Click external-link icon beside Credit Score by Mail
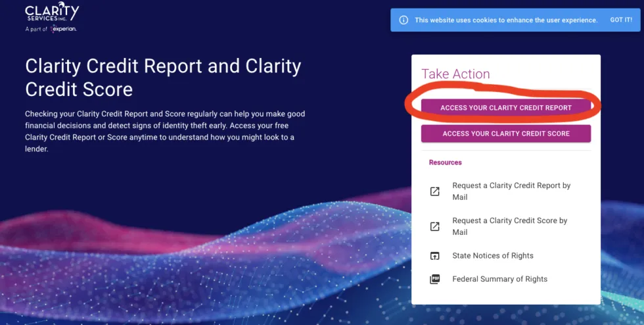This screenshot has height=325, width=644. point(434,226)
